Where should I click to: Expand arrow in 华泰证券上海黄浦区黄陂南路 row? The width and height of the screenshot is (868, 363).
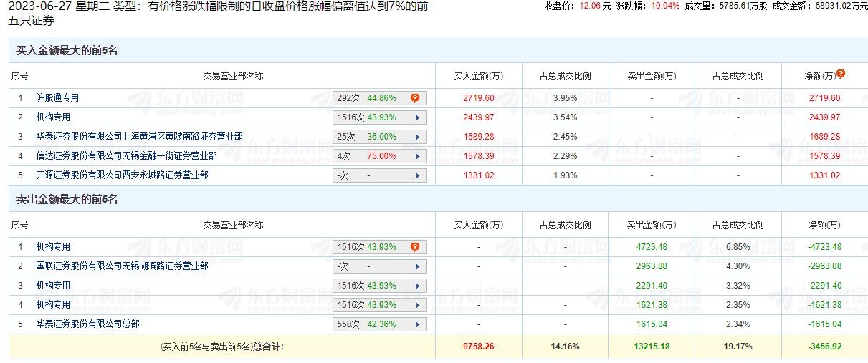(416, 137)
